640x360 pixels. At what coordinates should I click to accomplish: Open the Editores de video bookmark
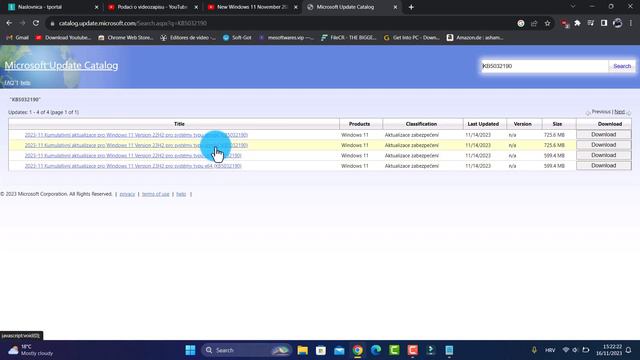pyautogui.click(x=188, y=38)
